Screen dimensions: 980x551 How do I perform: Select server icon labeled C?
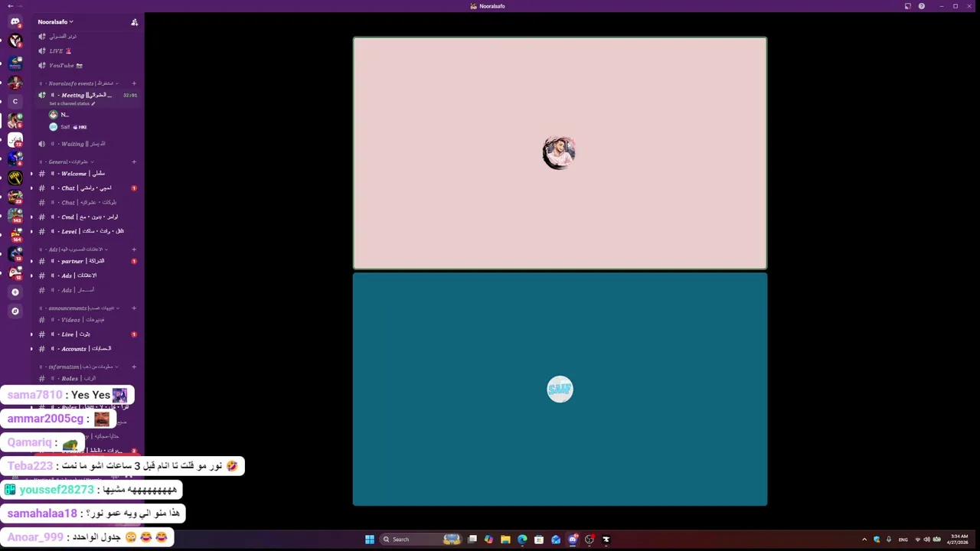pyautogui.click(x=15, y=101)
